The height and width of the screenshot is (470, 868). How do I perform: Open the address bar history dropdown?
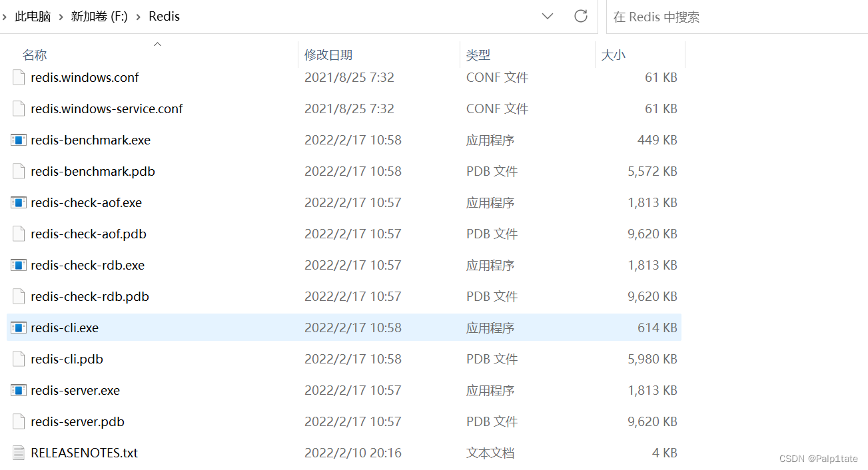pyautogui.click(x=548, y=16)
